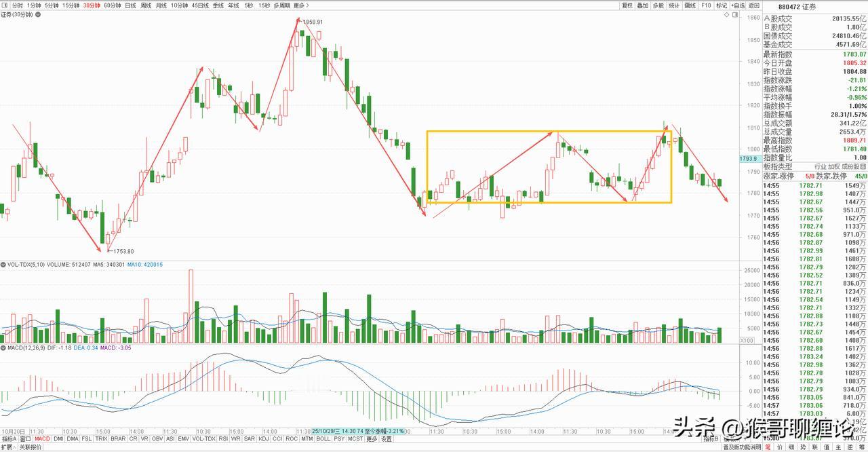Screen dimensions: 868x452
Task: Select the FSL indicator tab
Action: pyautogui.click(x=87, y=439)
